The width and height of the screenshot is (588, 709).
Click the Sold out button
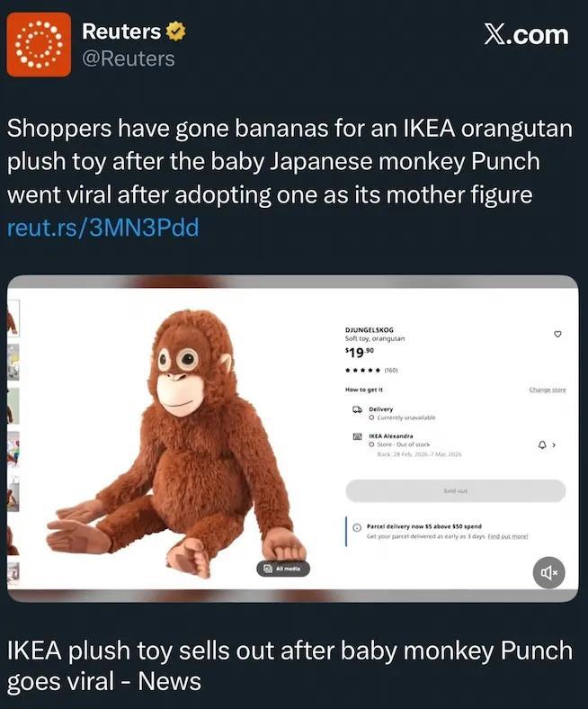click(456, 491)
